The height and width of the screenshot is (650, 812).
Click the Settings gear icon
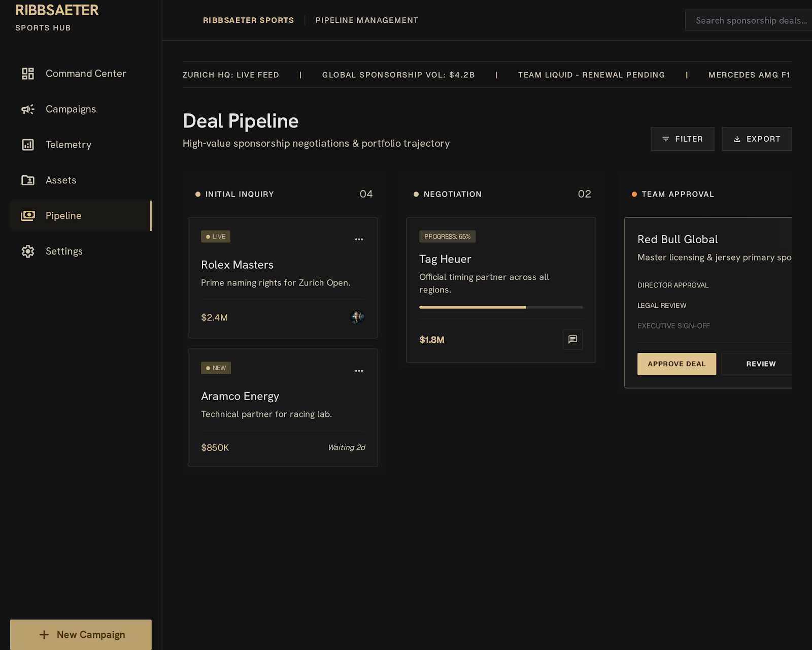coord(28,251)
